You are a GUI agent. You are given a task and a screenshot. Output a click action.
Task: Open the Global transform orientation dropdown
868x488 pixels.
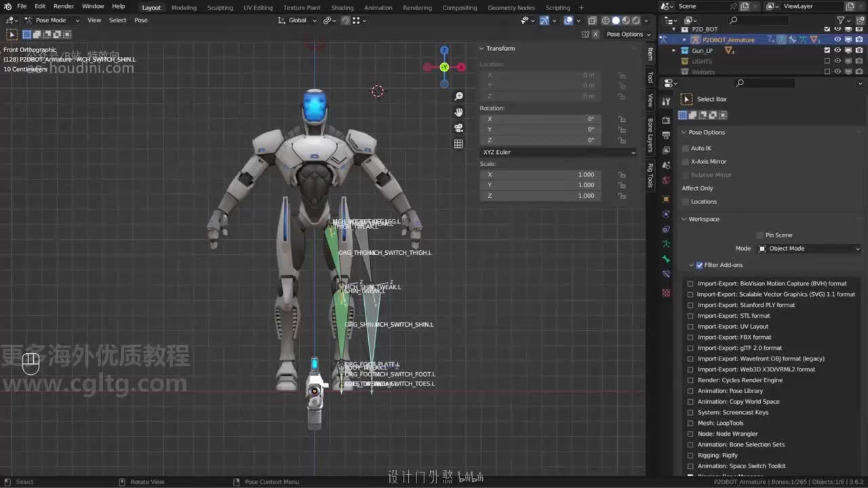(x=298, y=20)
